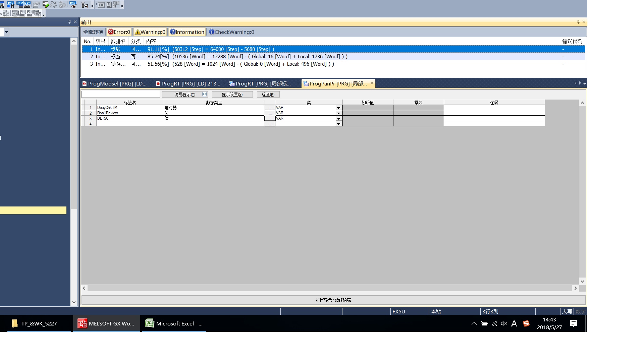Click the Sogou input method tray icon

[526, 323]
